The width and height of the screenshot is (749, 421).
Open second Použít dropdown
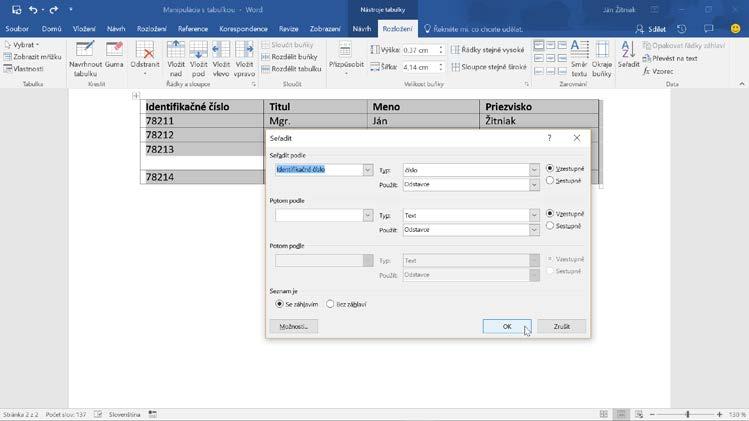534,230
